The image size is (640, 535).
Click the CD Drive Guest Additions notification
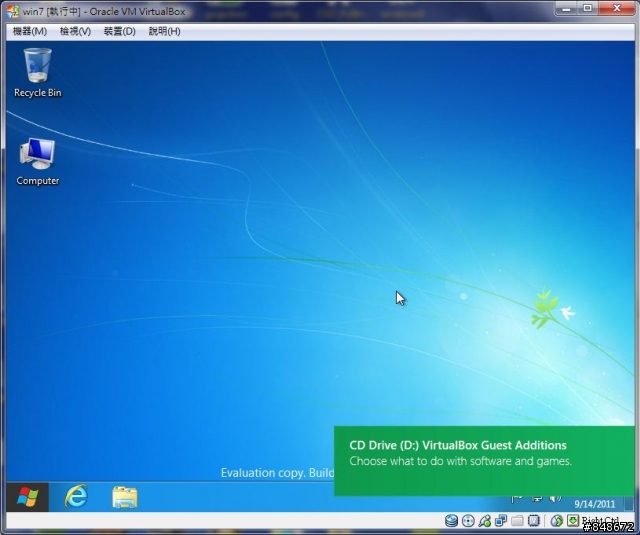pyautogui.click(x=484, y=461)
